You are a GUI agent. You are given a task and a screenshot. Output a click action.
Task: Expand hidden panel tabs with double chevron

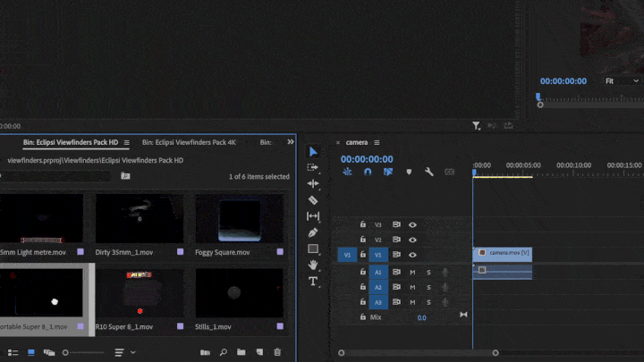[x=290, y=142]
